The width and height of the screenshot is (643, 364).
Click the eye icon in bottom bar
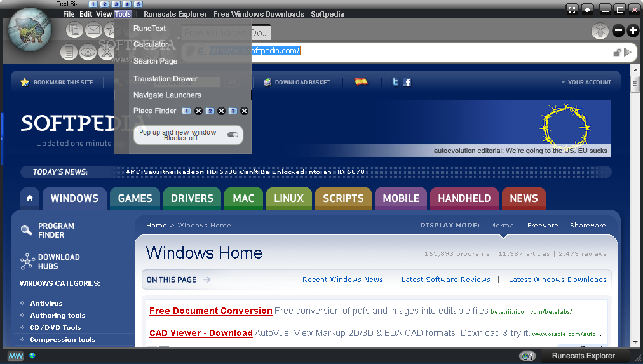tap(527, 356)
